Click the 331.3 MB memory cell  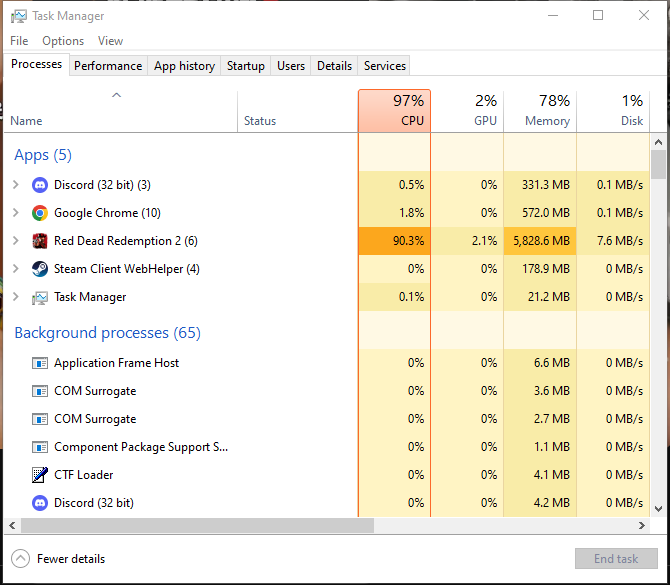click(540, 185)
